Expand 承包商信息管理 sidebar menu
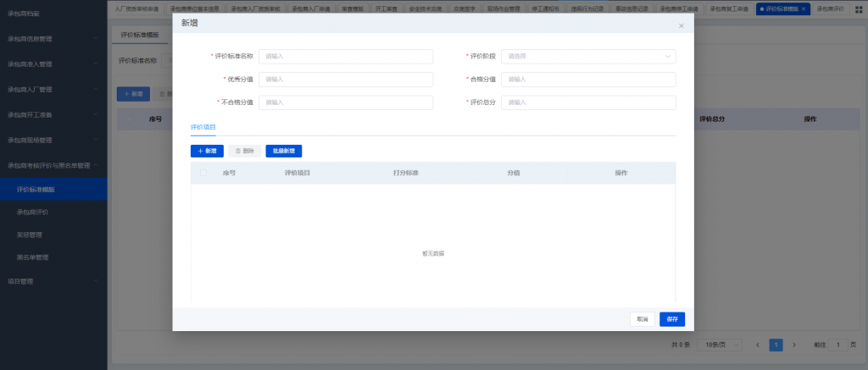The image size is (868, 370). 53,38
